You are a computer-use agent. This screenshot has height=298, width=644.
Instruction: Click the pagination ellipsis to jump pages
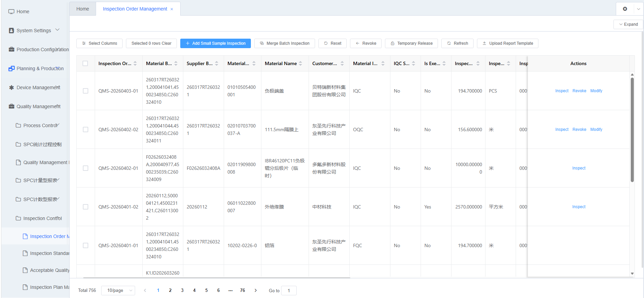click(231, 291)
